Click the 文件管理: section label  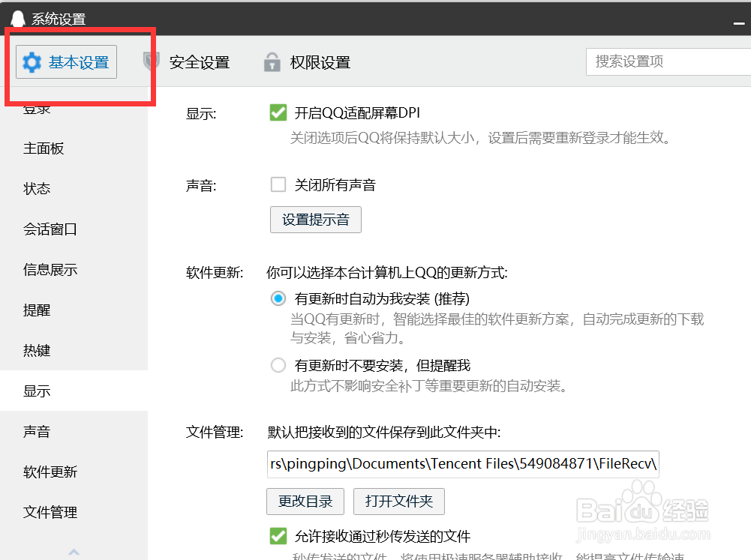(215, 433)
